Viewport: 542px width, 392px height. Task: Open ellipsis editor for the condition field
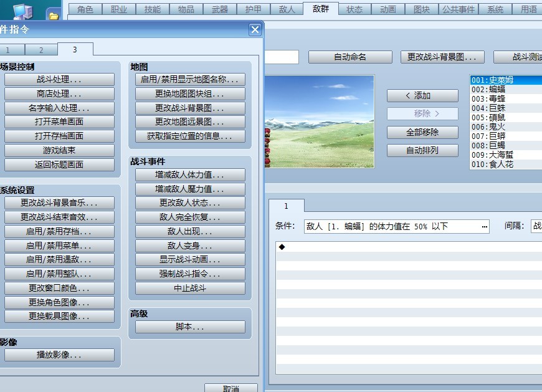484,226
